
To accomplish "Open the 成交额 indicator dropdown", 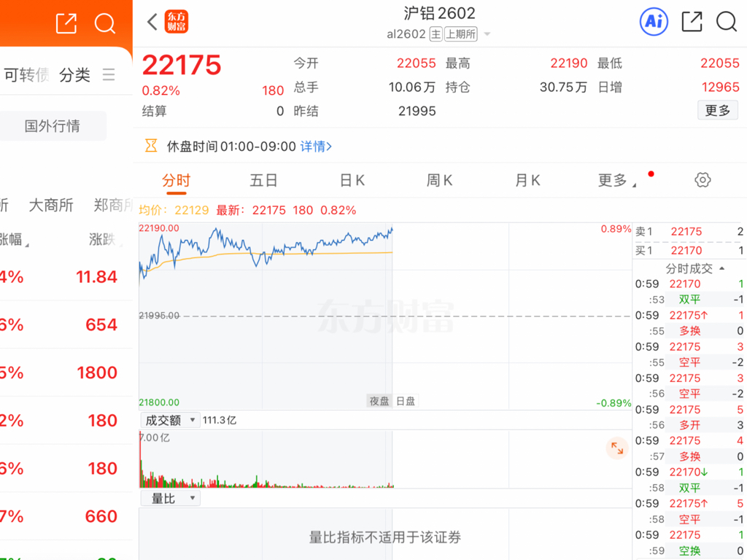I will pos(170,420).
